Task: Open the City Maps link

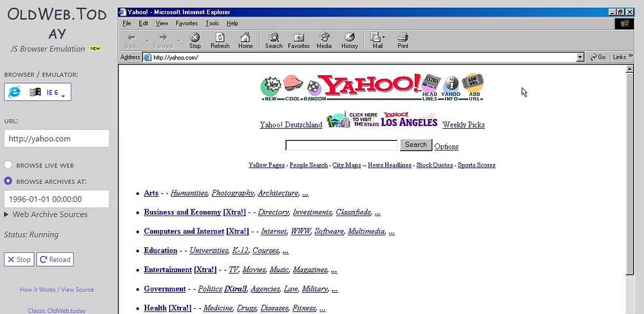Action: coord(346,165)
